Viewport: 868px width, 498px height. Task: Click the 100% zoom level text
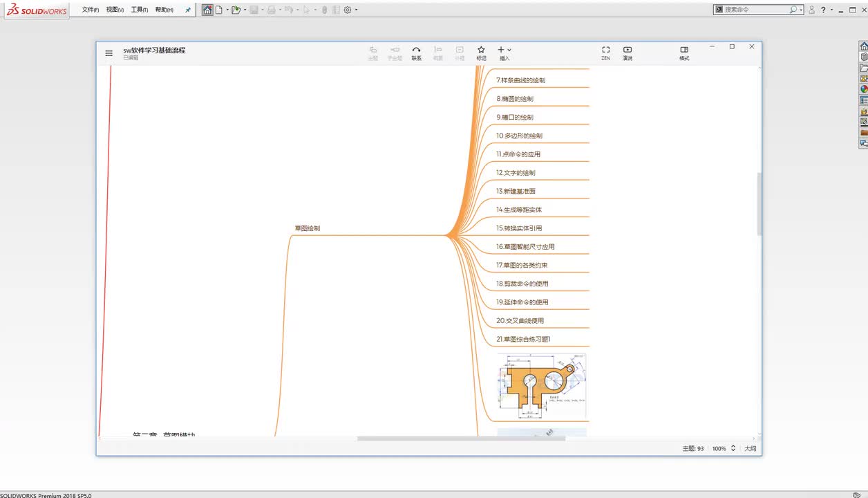(719, 449)
